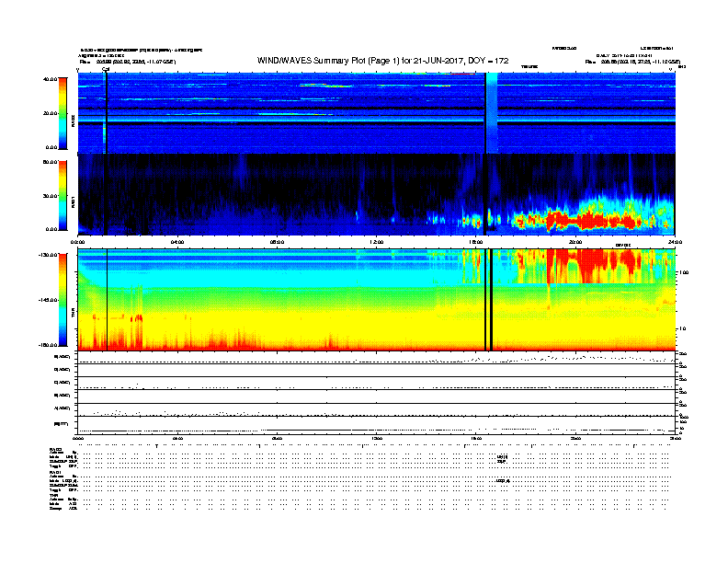728x563 pixels.
Task: Click the RAD1 spectrogram panel
Action: pos(377,194)
